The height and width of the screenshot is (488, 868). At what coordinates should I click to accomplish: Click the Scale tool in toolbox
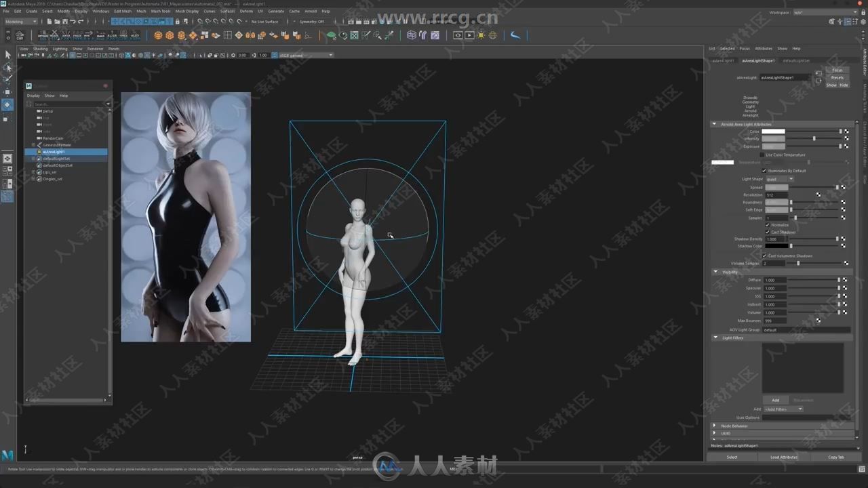tap(7, 119)
